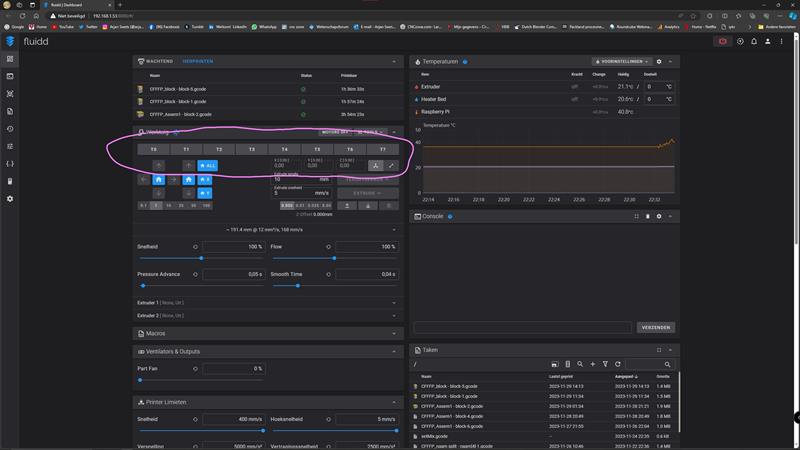Viewport: 800px width, 450px height.
Task: Open History page from sidebar clock icon
Action: (x=10, y=128)
